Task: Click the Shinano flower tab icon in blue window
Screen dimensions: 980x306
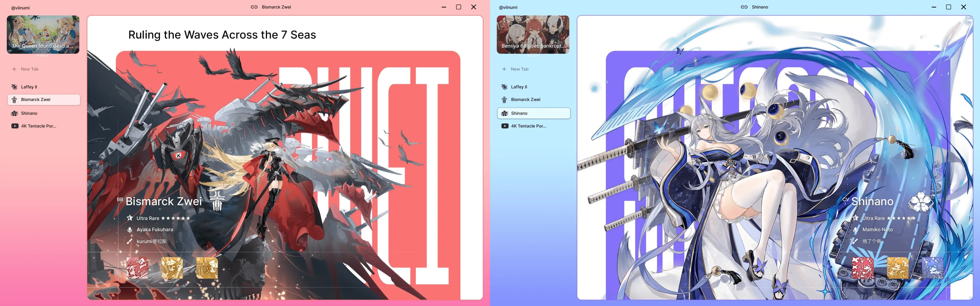Action: coord(505,113)
